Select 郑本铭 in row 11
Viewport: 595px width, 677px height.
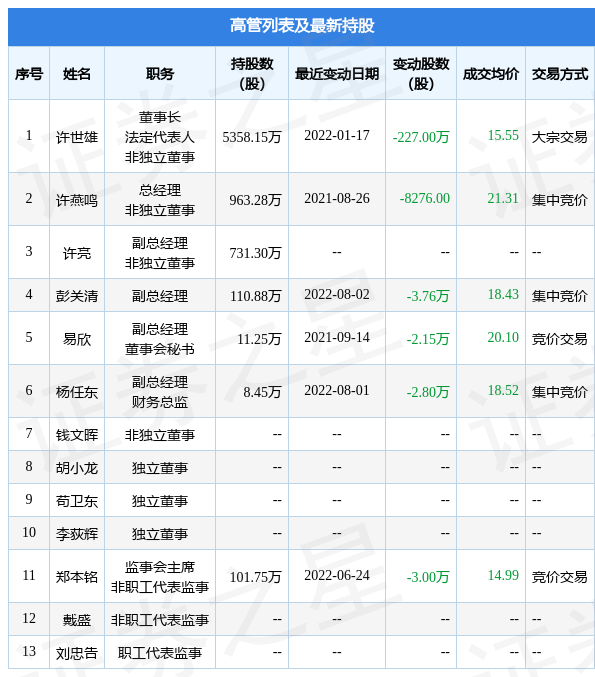[77, 577]
